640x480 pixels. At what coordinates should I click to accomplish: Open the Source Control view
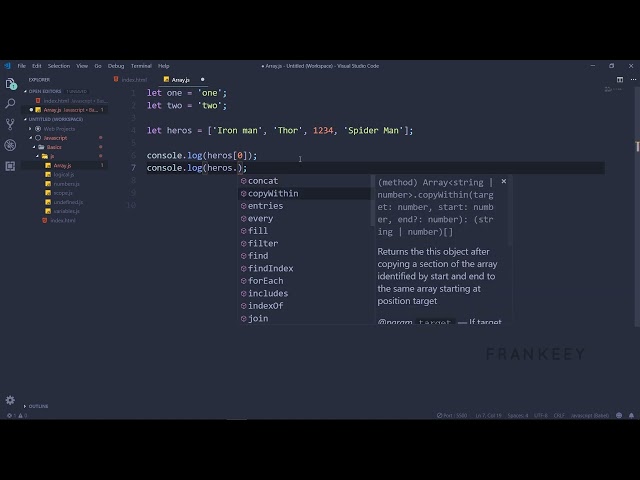point(10,124)
